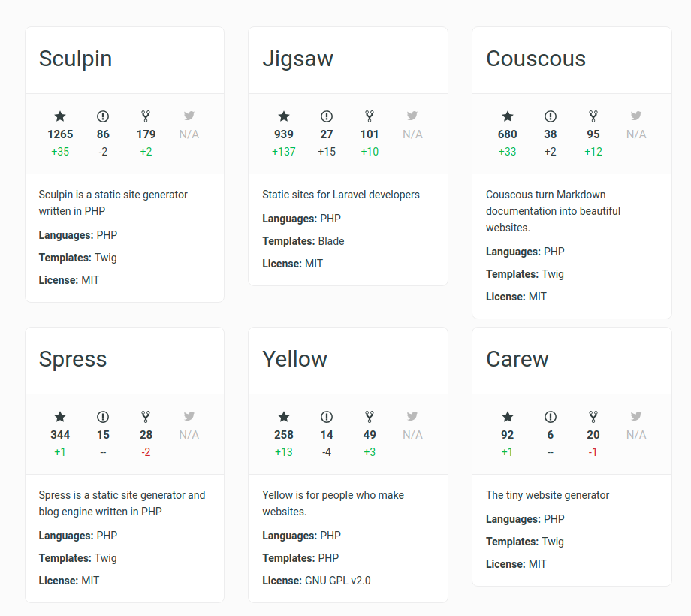Click the issues icon on Jigsaw card
This screenshot has width=691, height=616.
pos(327,116)
